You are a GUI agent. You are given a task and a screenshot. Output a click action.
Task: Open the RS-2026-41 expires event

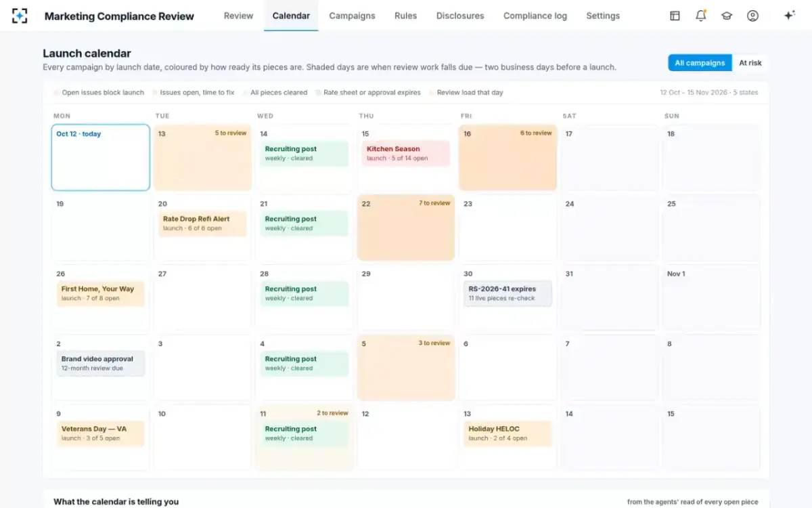coord(507,293)
